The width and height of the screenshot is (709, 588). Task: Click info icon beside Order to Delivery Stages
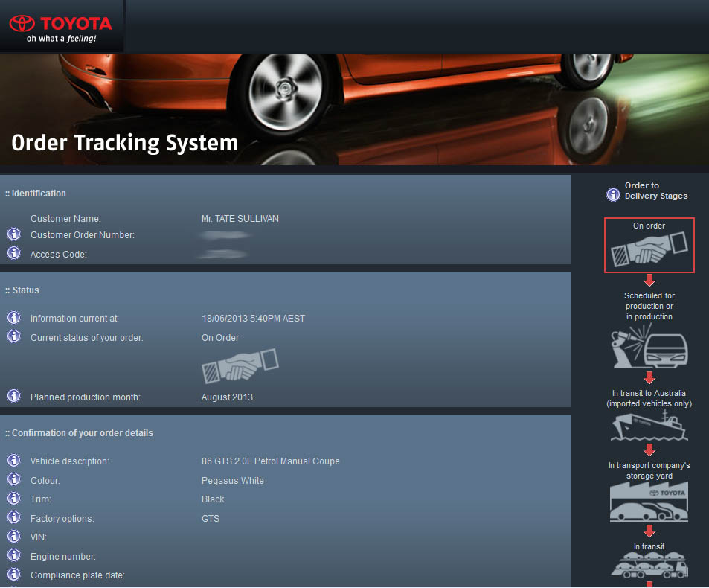[613, 194]
